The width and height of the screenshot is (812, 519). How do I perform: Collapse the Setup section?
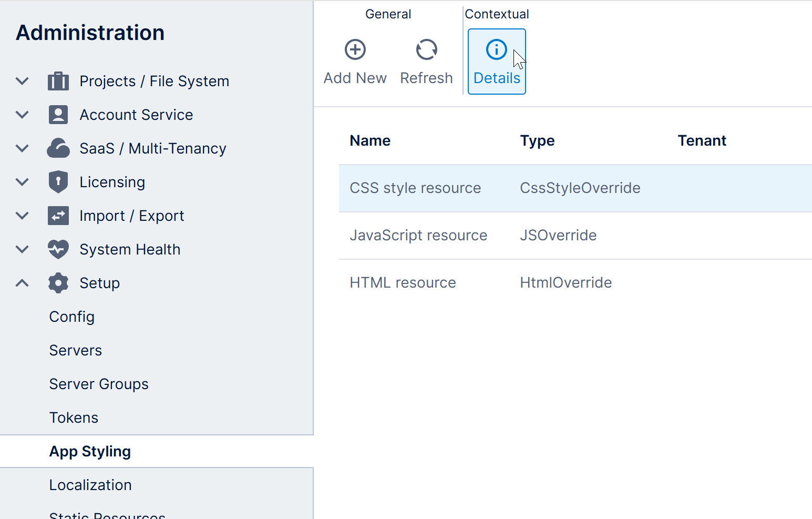(x=22, y=282)
